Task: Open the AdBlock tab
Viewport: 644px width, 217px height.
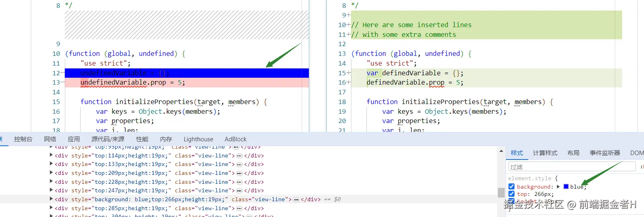Action: [236, 139]
